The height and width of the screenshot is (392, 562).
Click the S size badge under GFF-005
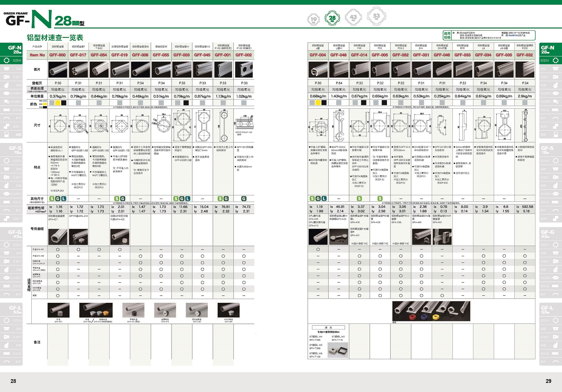[x=380, y=199]
